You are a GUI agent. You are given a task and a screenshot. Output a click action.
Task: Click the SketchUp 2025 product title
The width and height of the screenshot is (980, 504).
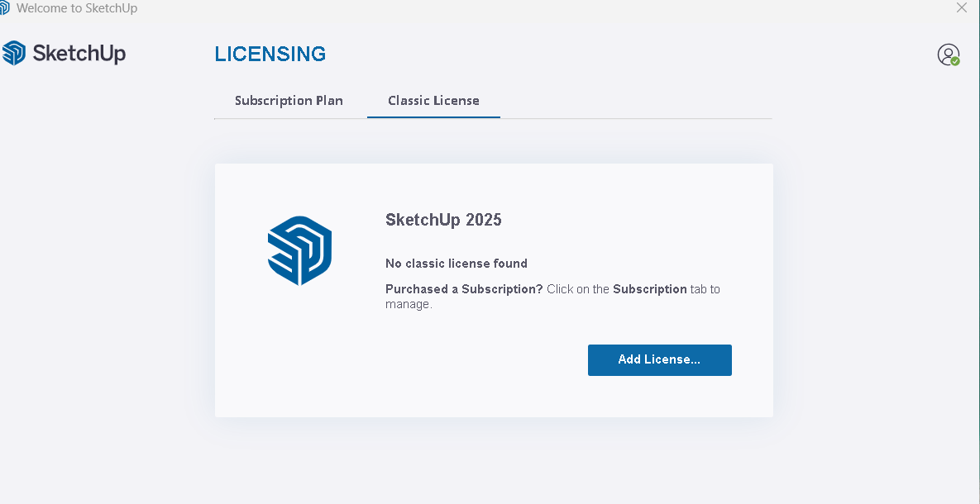point(443,220)
